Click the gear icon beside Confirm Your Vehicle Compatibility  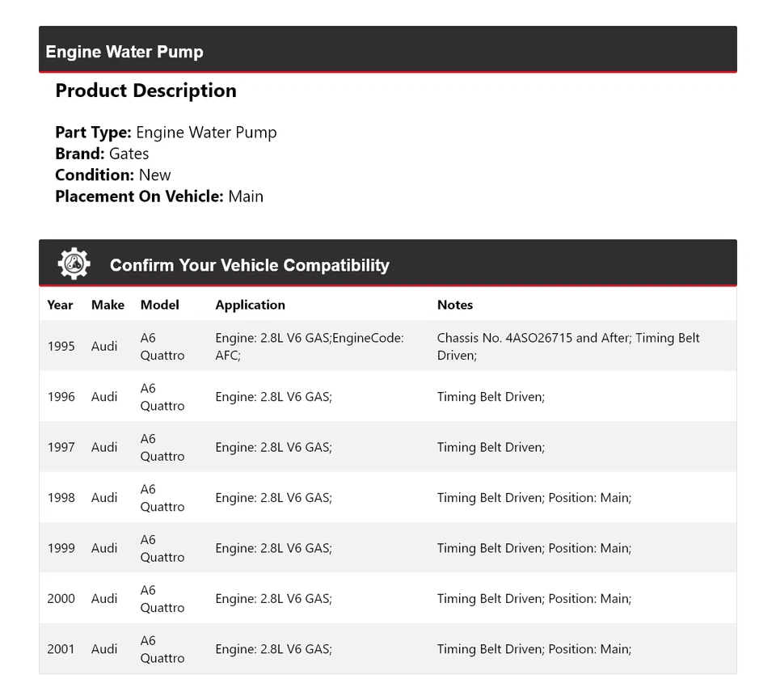pyautogui.click(x=74, y=264)
